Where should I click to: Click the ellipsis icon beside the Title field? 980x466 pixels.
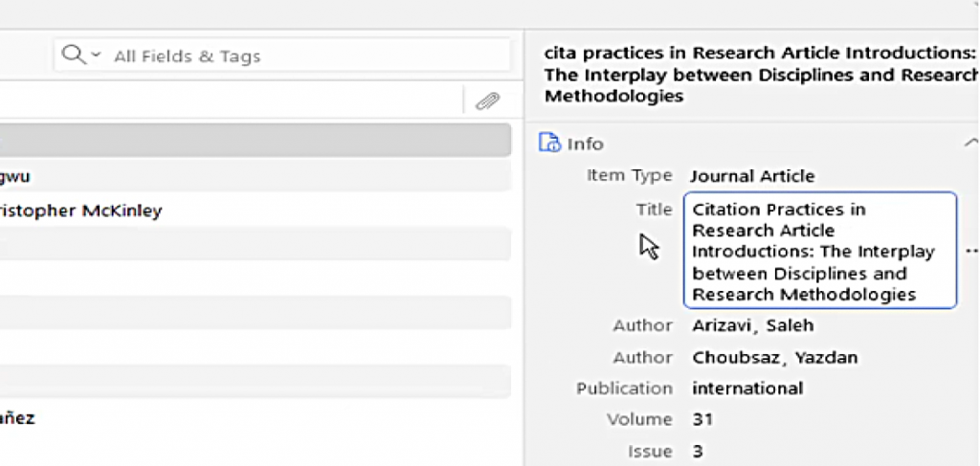point(970,252)
